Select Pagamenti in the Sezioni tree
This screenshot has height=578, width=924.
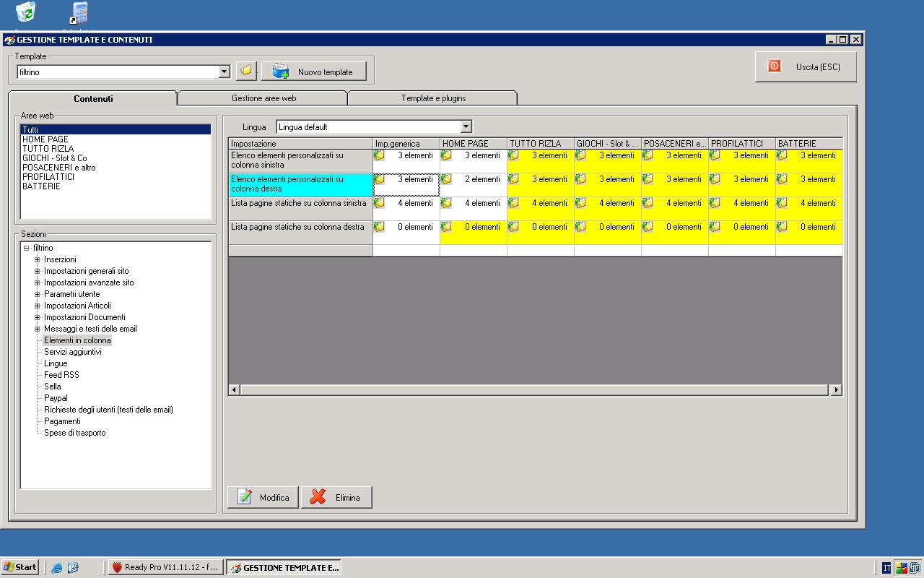[x=62, y=421]
